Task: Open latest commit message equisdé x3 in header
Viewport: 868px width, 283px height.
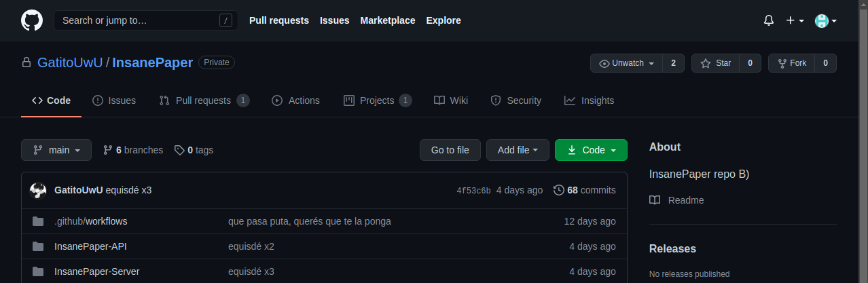Action: click(x=129, y=190)
